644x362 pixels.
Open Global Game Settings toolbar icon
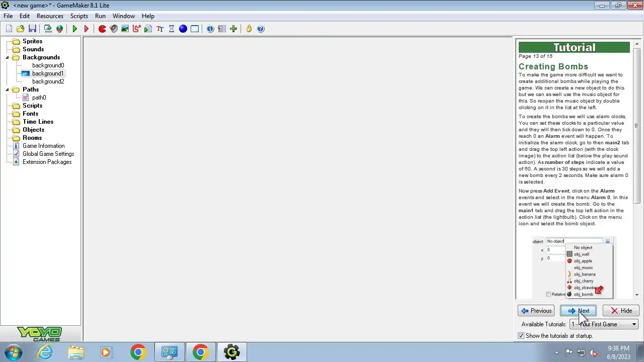point(222,29)
